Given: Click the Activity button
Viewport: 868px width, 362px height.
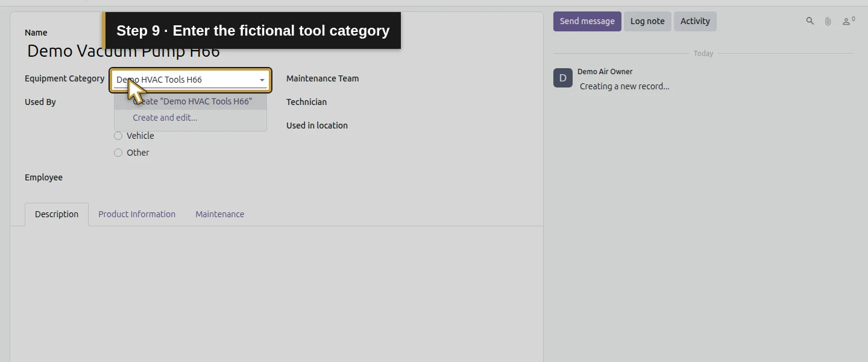Looking at the screenshot, I should (x=695, y=21).
